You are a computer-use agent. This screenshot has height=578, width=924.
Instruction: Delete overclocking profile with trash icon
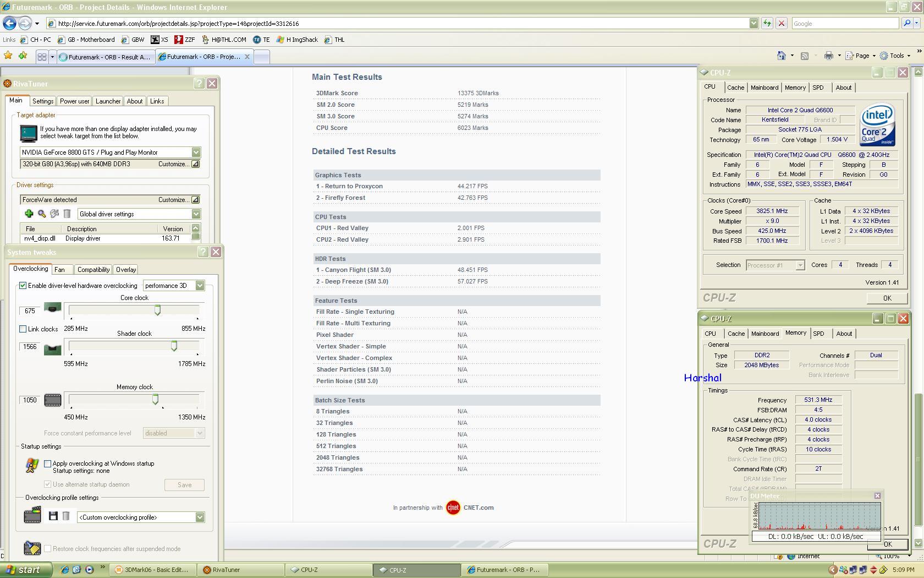[65, 516]
